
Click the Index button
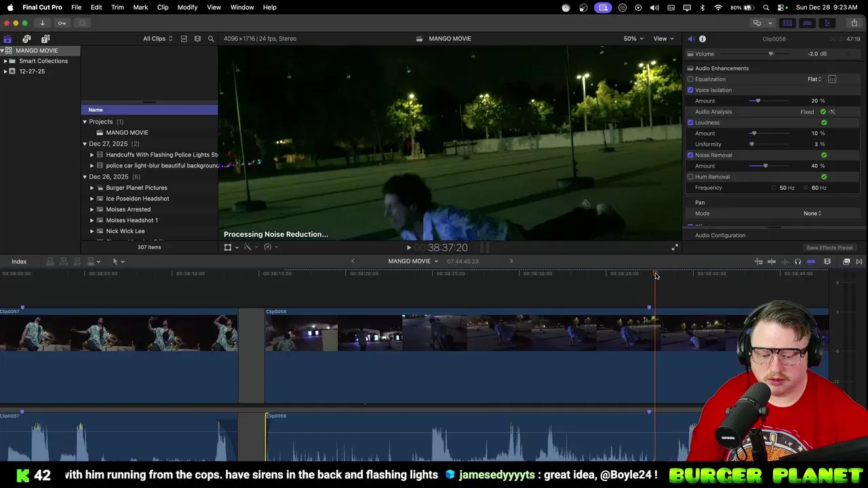pos(19,262)
